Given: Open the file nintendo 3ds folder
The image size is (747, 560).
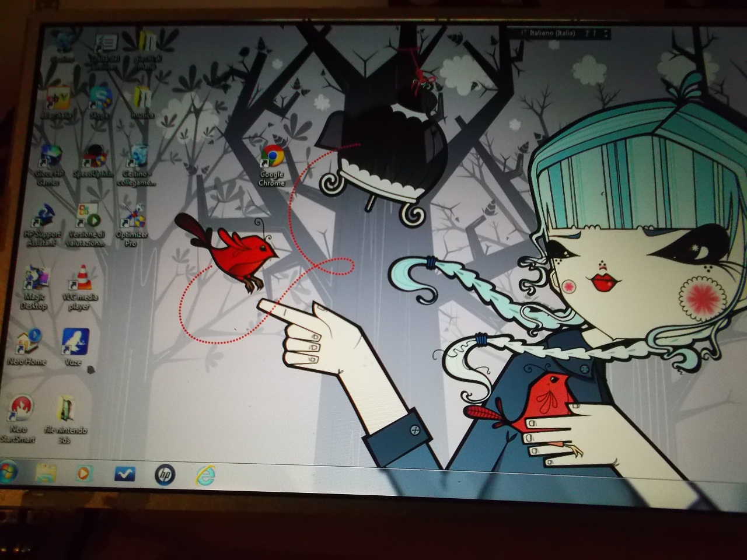Looking at the screenshot, I should (x=66, y=419).
